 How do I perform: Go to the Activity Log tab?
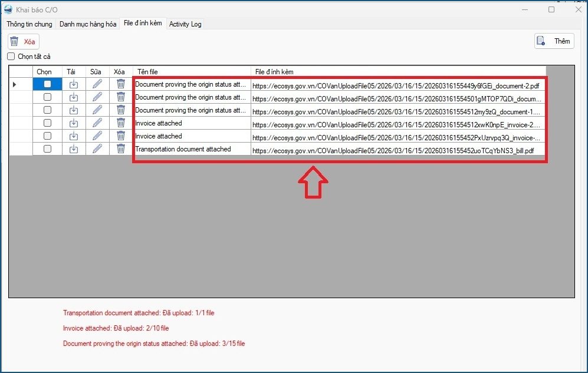point(185,24)
